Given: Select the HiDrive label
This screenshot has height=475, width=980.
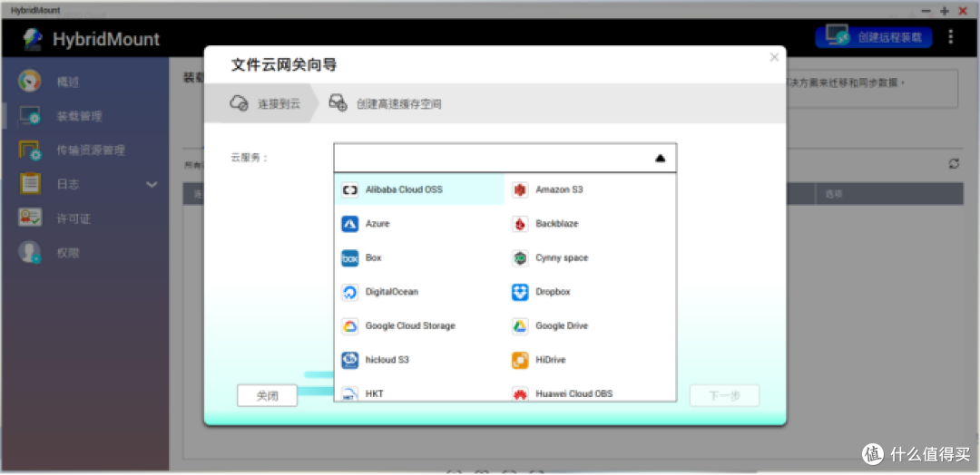Looking at the screenshot, I should click(550, 360).
